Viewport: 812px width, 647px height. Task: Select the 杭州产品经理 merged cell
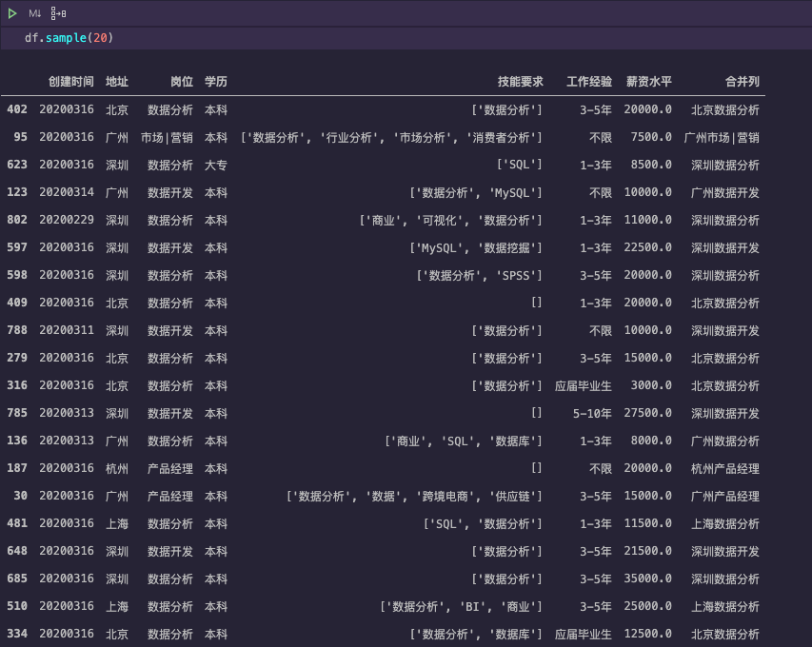click(x=725, y=468)
